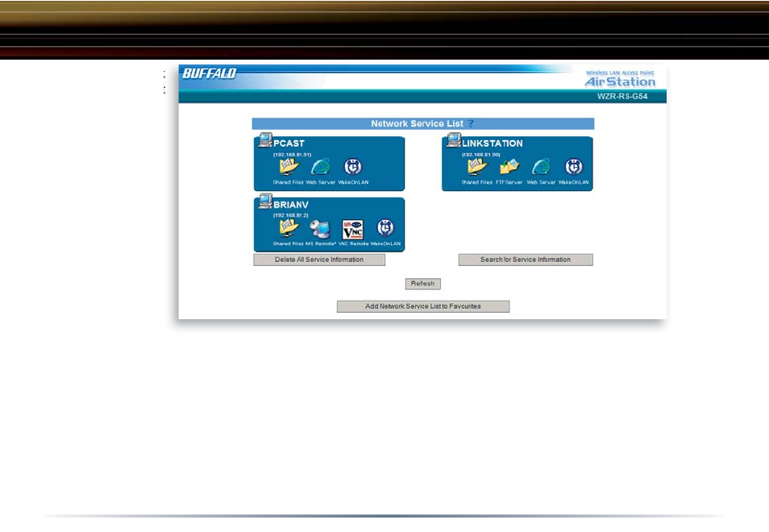Click Delete All Service Information button

point(319,260)
